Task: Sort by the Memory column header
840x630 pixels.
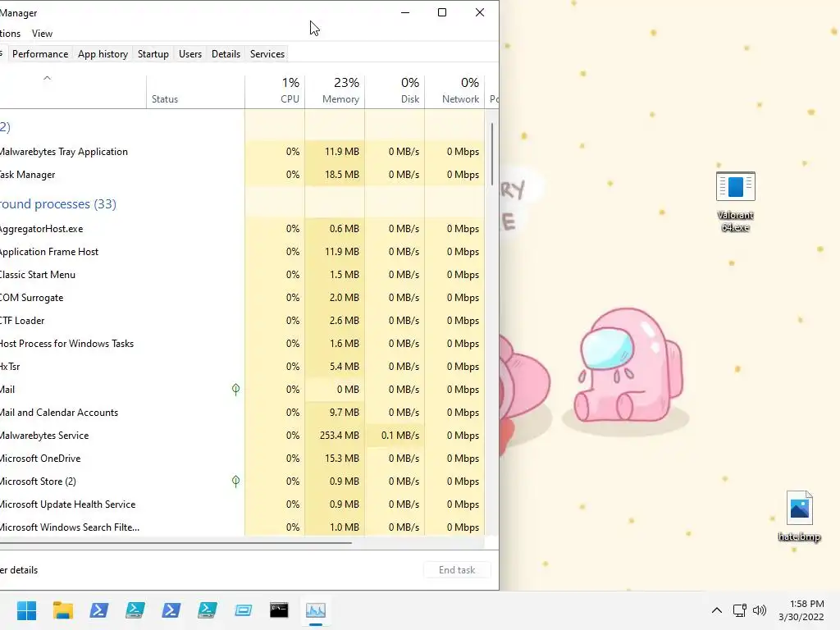Action: point(335,92)
